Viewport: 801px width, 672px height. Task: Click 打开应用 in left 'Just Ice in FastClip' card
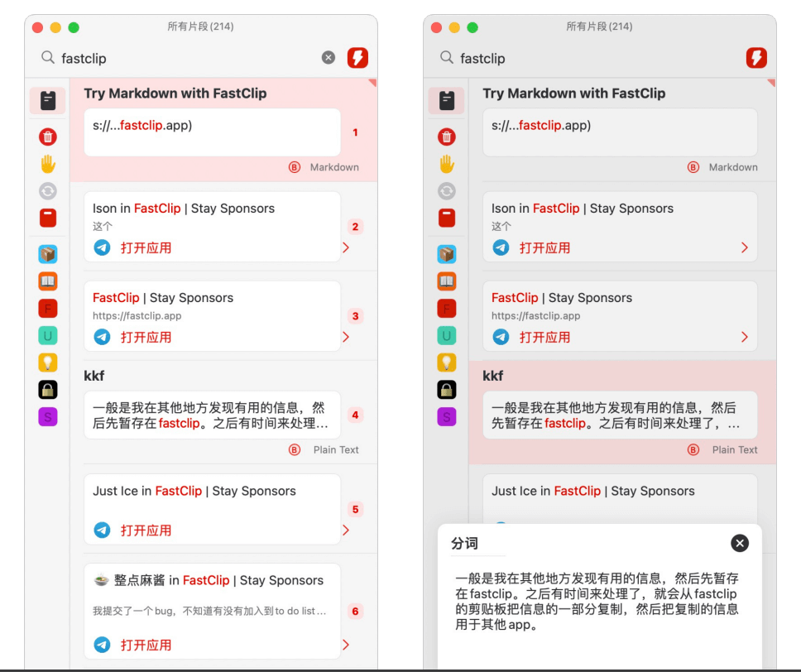point(146,531)
